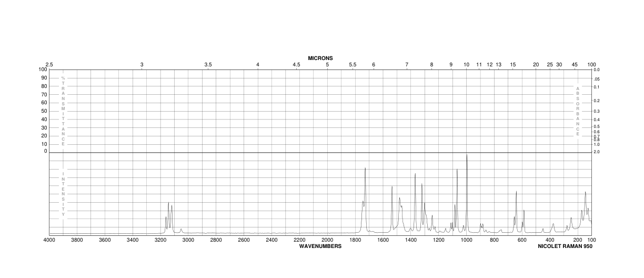The height and width of the screenshot is (278, 644).
Task: Click the 2.5 micron tick label
Action: 49,64
